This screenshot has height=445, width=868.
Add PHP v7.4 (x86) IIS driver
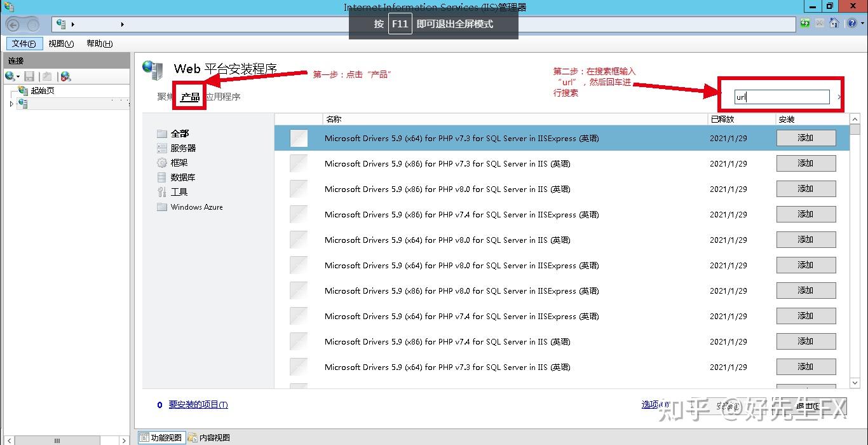point(806,341)
